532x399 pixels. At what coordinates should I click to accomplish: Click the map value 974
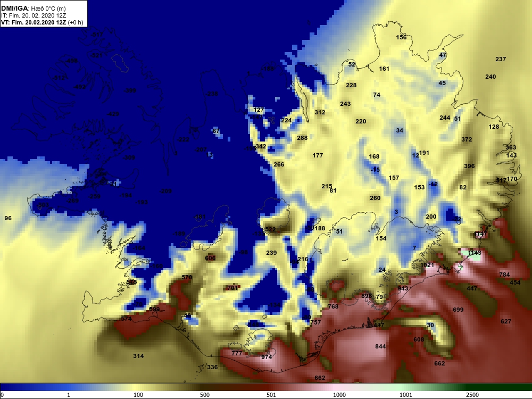click(267, 358)
